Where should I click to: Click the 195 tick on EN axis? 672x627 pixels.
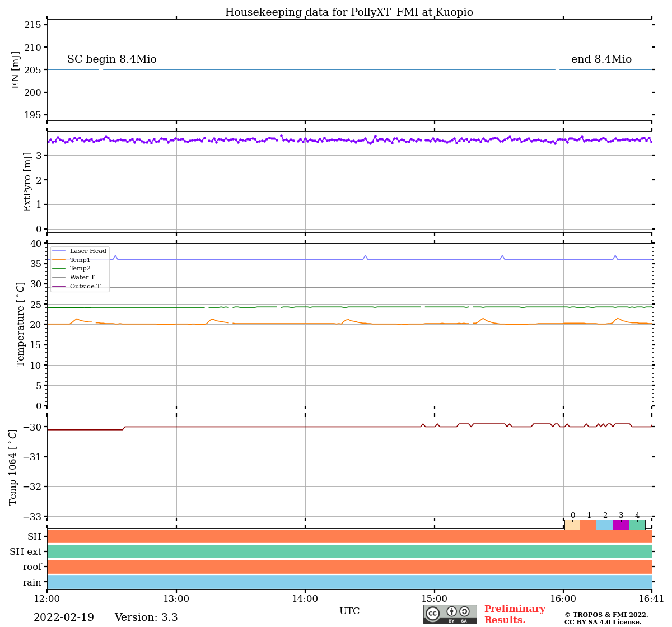(x=32, y=115)
